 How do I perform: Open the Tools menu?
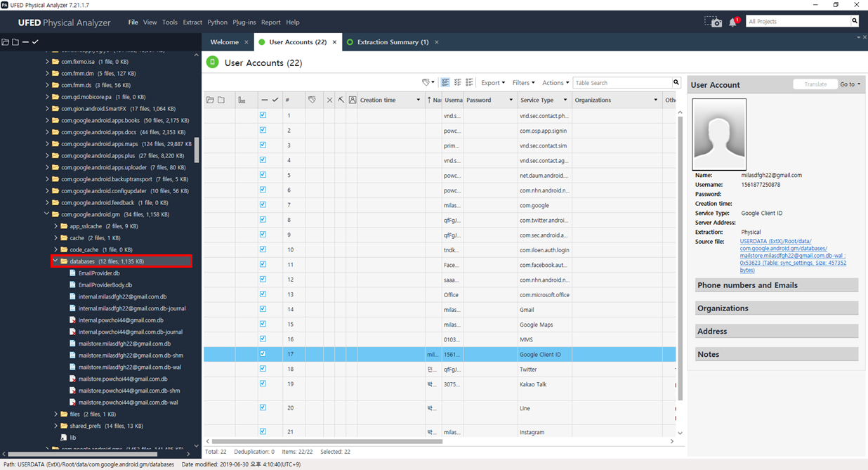click(170, 22)
